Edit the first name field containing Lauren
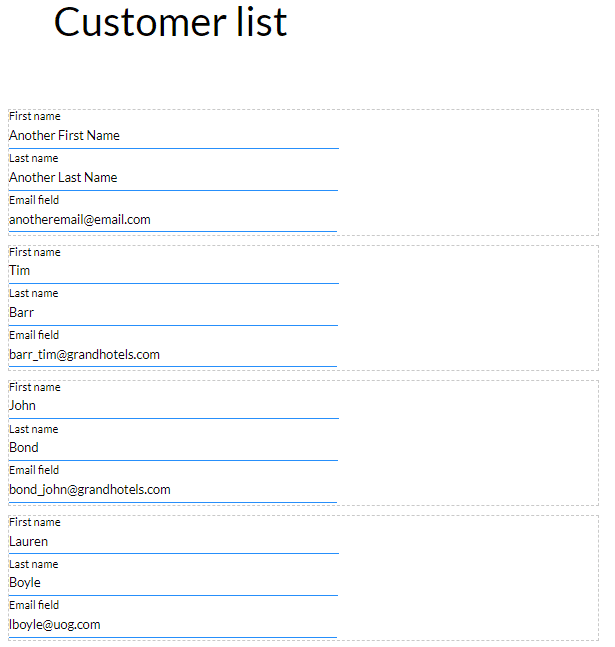 coord(173,542)
